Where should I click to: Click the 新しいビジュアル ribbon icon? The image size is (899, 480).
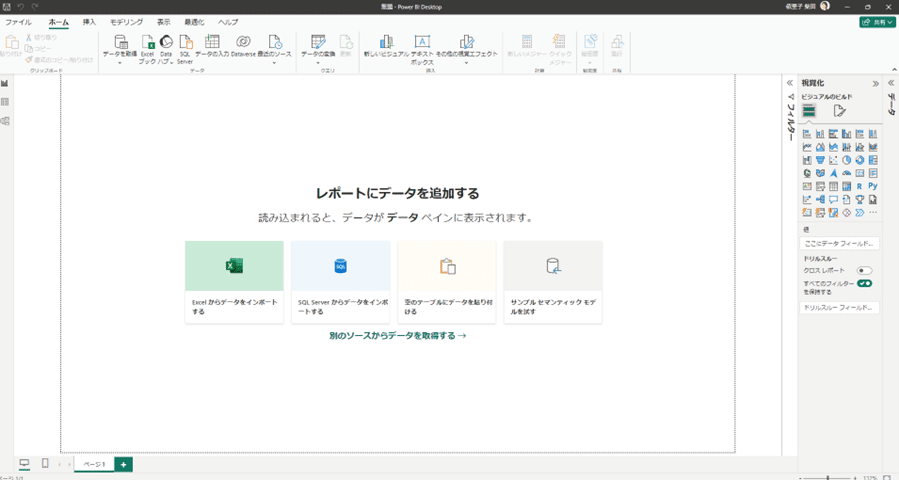386,42
